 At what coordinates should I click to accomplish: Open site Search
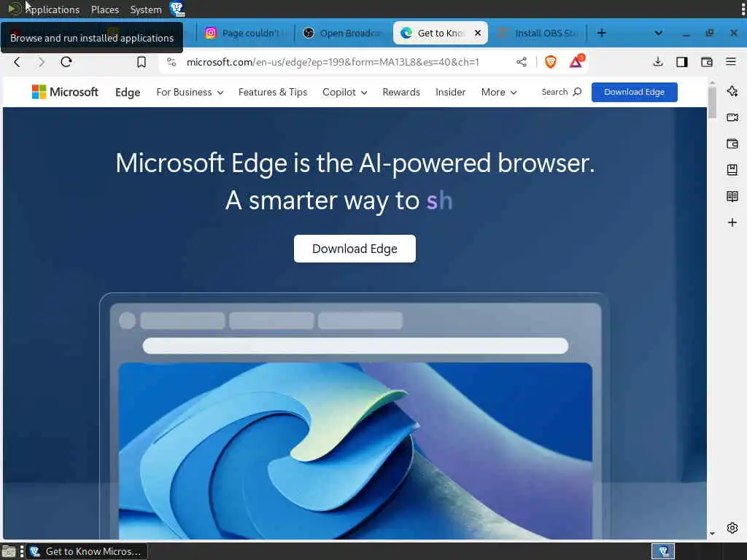click(x=561, y=92)
